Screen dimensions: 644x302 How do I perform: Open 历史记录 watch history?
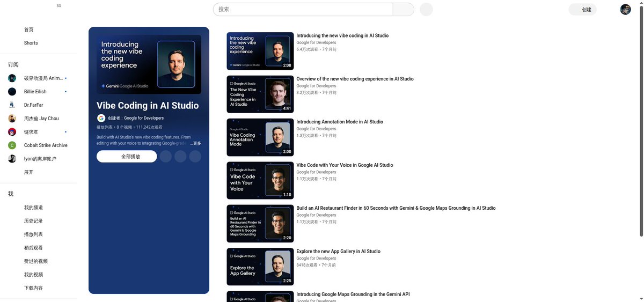(x=33, y=221)
